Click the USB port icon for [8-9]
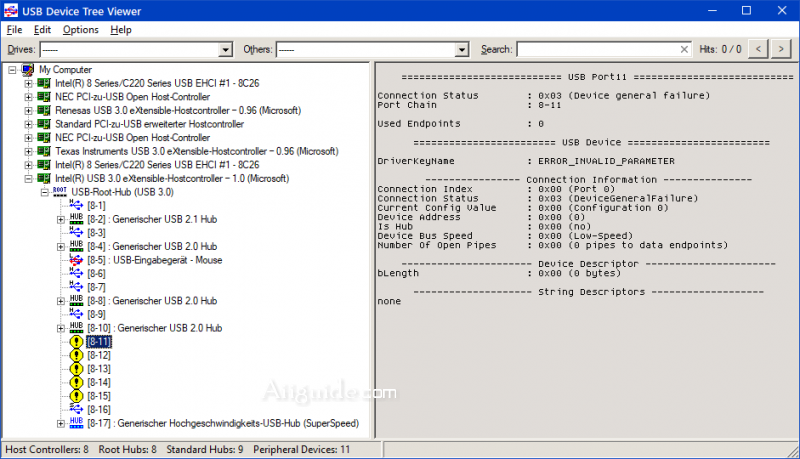This screenshot has width=800, height=459. pyautogui.click(x=76, y=314)
